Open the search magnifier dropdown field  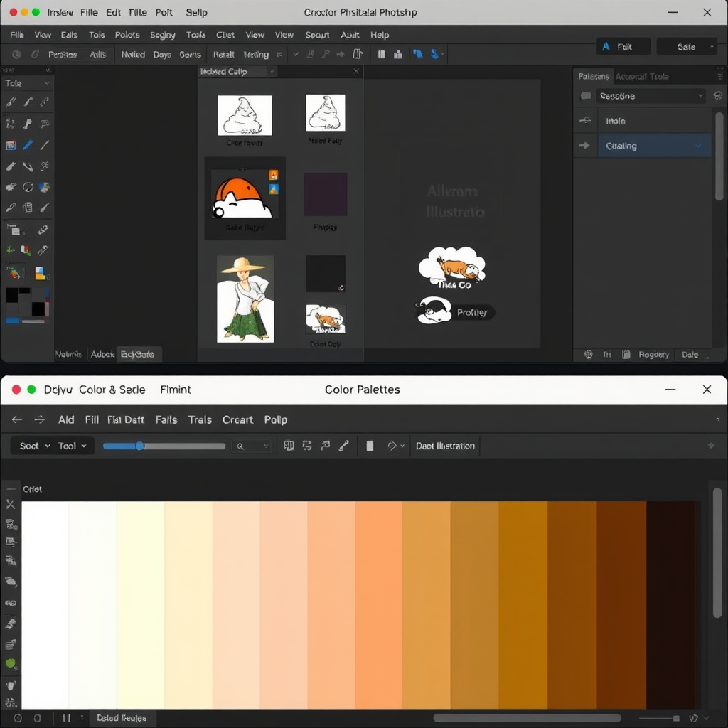pyautogui.click(x=252, y=446)
